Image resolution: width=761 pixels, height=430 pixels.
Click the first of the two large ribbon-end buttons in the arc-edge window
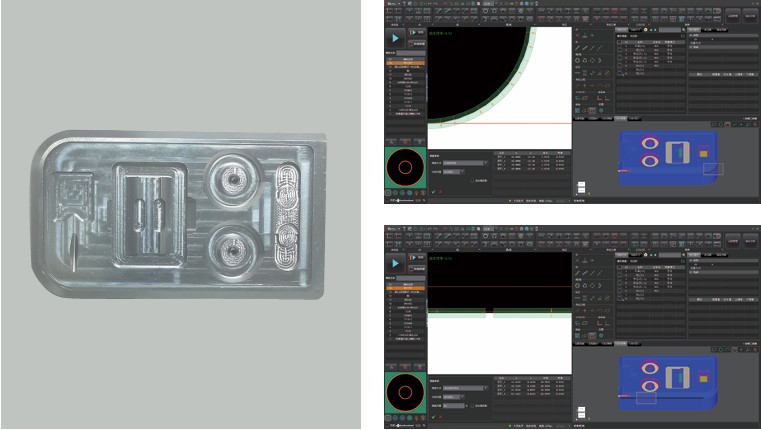pyautogui.click(x=733, y=16)
